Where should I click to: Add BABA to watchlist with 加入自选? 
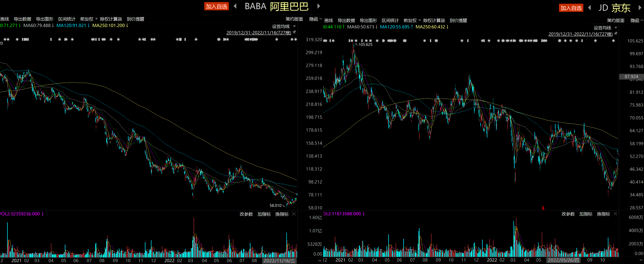[x=217, y=7]
